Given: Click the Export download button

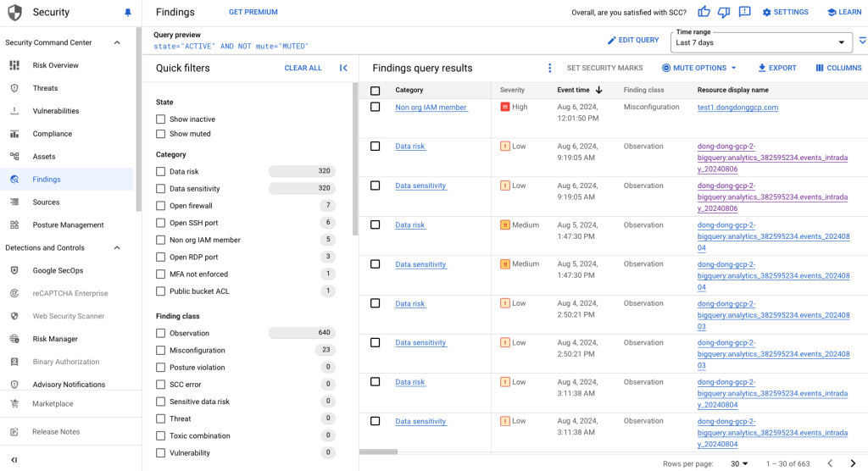Looking at the screenshot, I should tap(777, 68).
